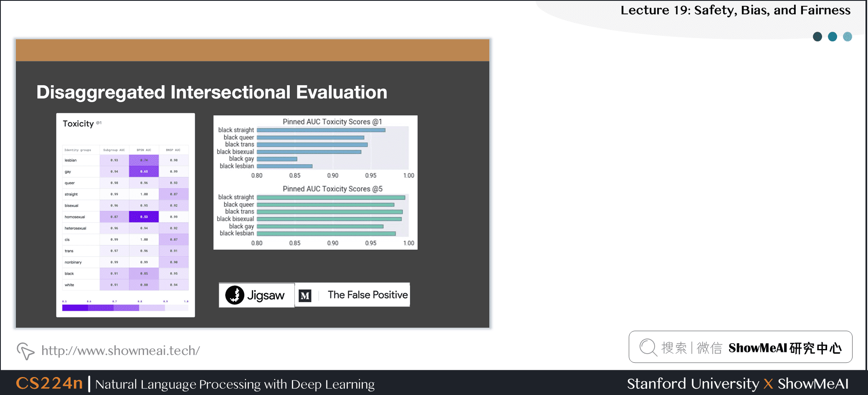868x395 pixels.
Task: Click the gay BPSN AUC 0.65 cell
Action: pos(144,171)
